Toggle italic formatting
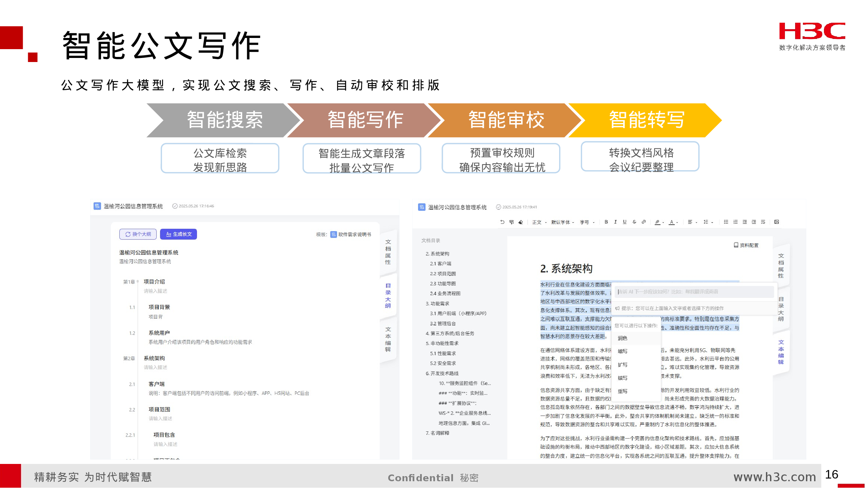 pos(615,222)
